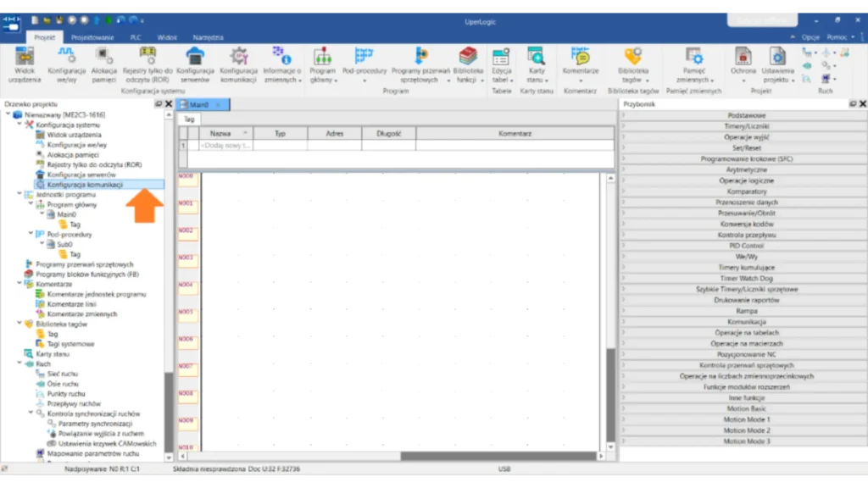Open the Widok ribbon tab
868x488 pixels.
click(167, 37)
